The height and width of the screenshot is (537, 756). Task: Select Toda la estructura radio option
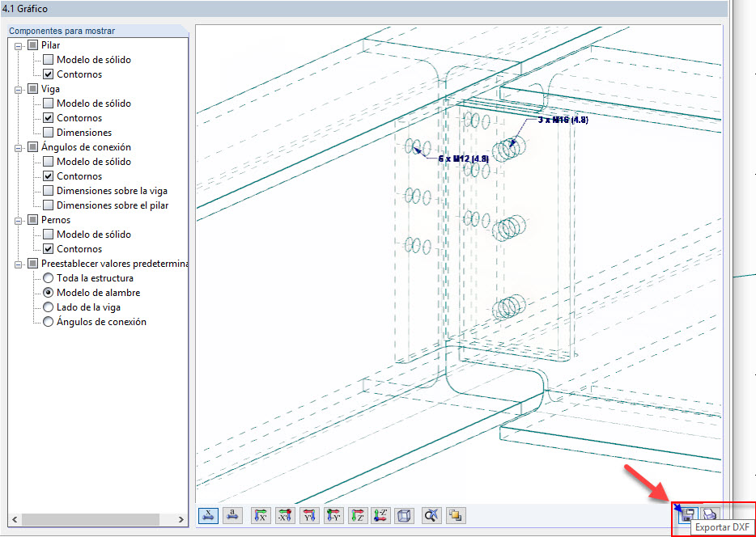(x=48, y=278)
